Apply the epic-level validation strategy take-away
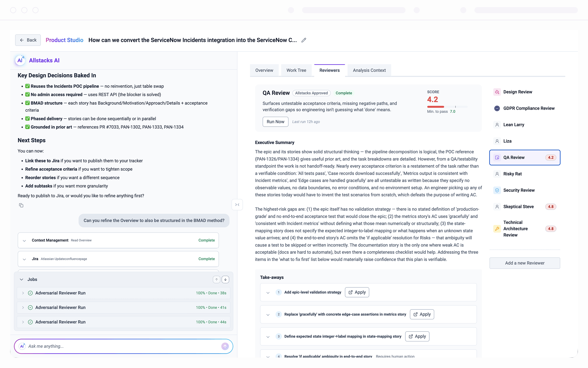The image size is (588, 368). tap(357, 292)
